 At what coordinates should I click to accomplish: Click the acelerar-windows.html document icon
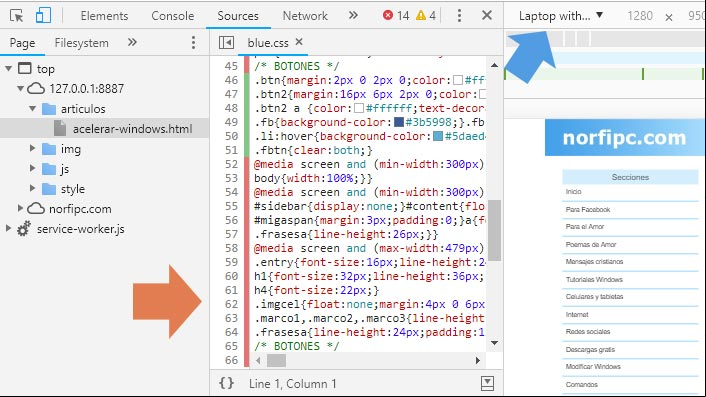coord(60,129)
